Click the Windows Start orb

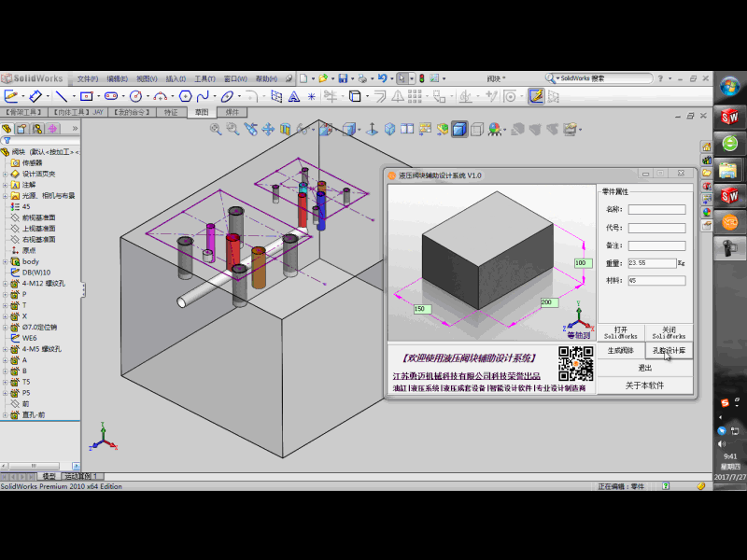(730, 87)
